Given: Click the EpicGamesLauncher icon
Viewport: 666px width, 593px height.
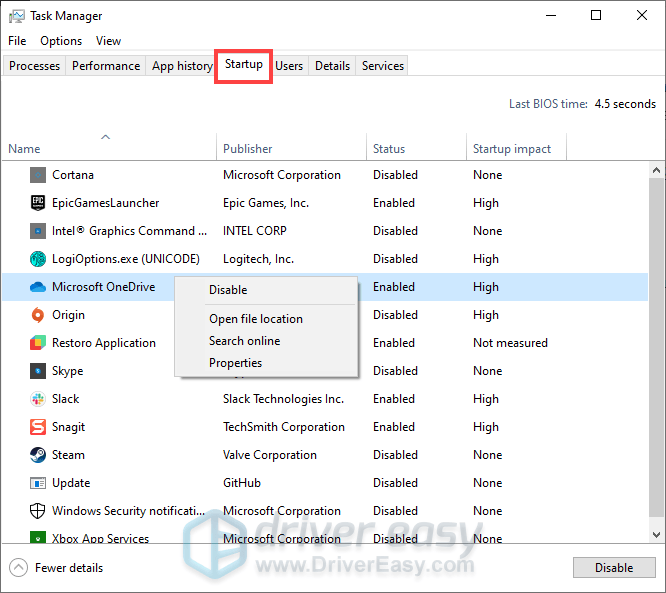Looking at the screenshot, I should coord(38,203).
